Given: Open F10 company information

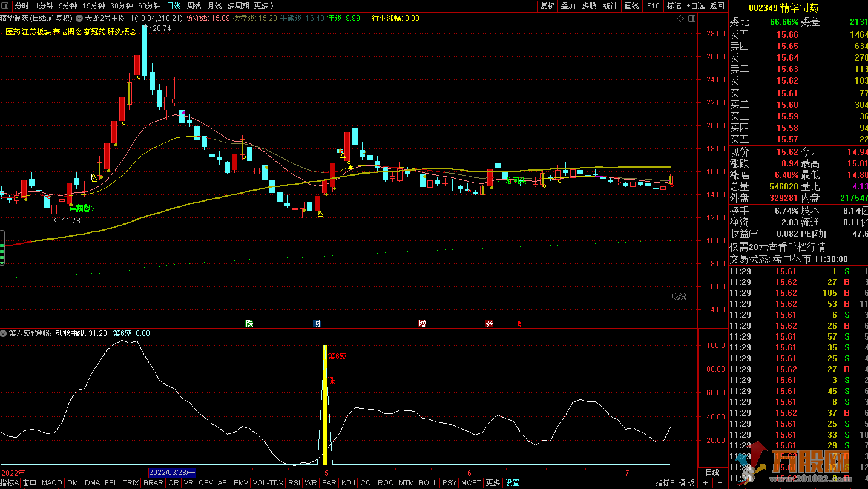Looking at the screenshot, I should pyautogui.click(x=653, y=5).
